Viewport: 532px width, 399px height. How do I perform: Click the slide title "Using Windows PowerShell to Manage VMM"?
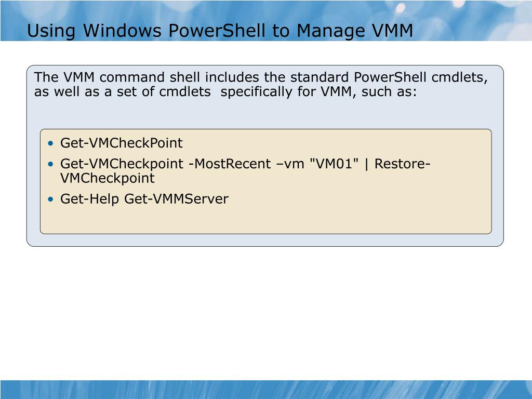click(x=220, y=31)
